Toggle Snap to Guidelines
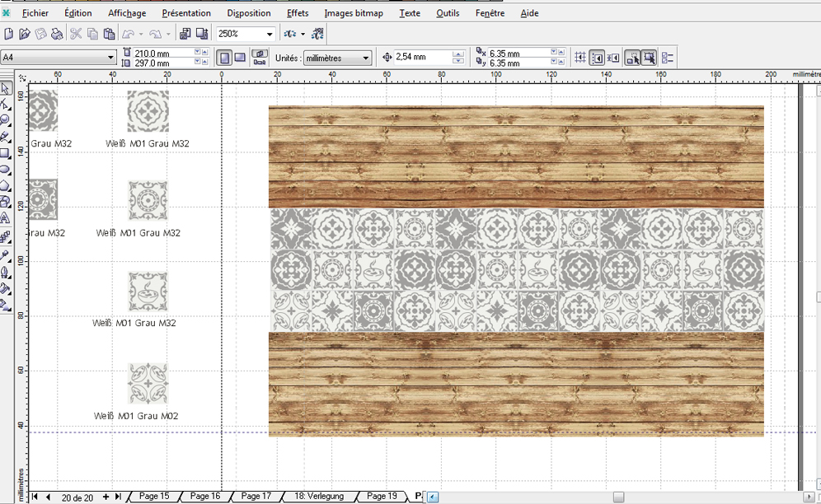This screenshot has height=504, width=821. pyautogui.click(x=597, y=58)
